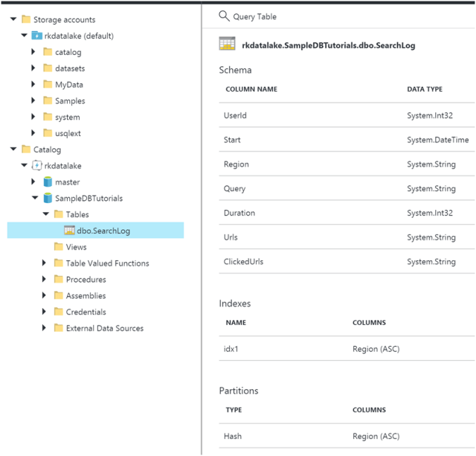Expand the catalog folder arrow

tap(33, 51)
